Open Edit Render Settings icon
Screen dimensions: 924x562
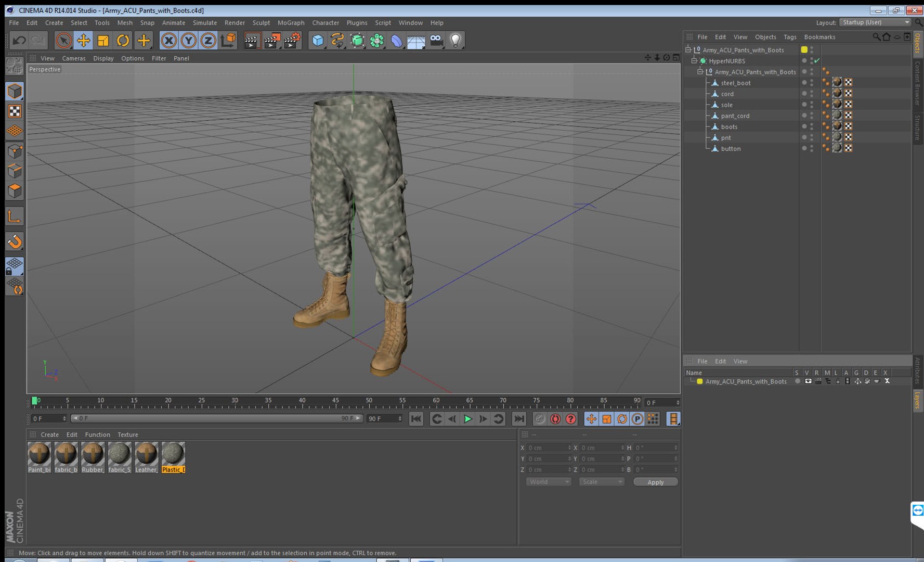tap(292, 40)
